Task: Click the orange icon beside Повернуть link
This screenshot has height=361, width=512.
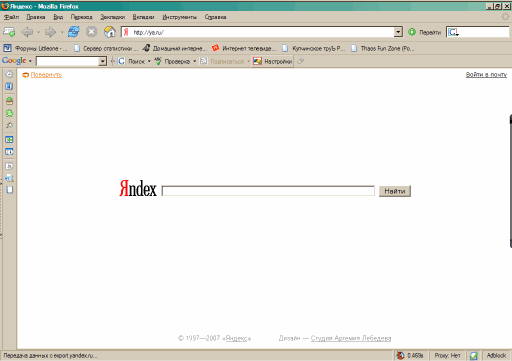Action: coord(25,75)
